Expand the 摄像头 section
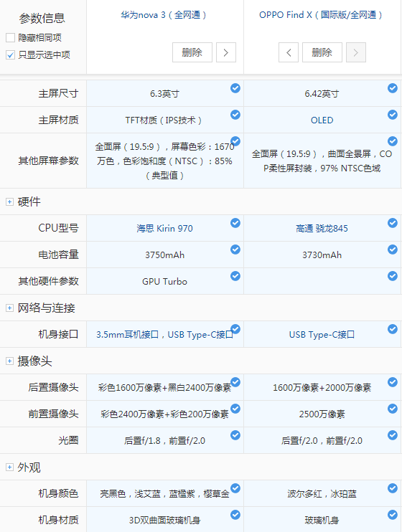The width and height of the screenshot is (402, 532). coord(9,361)
